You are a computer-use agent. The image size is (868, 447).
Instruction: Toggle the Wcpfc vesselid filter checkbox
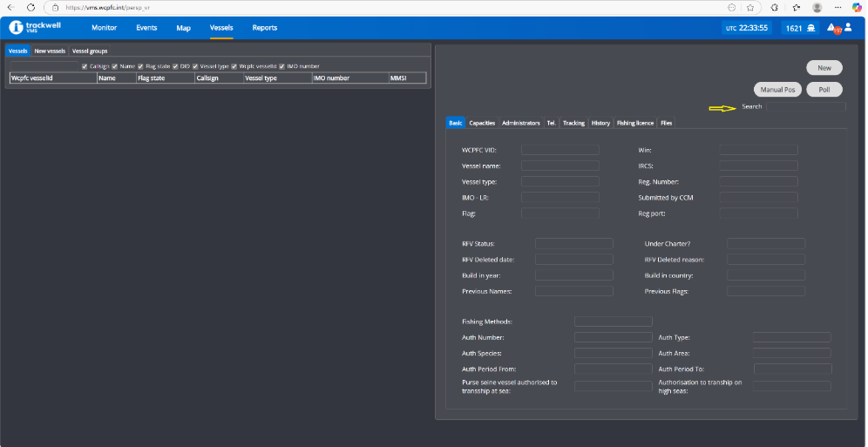[234, 66]
